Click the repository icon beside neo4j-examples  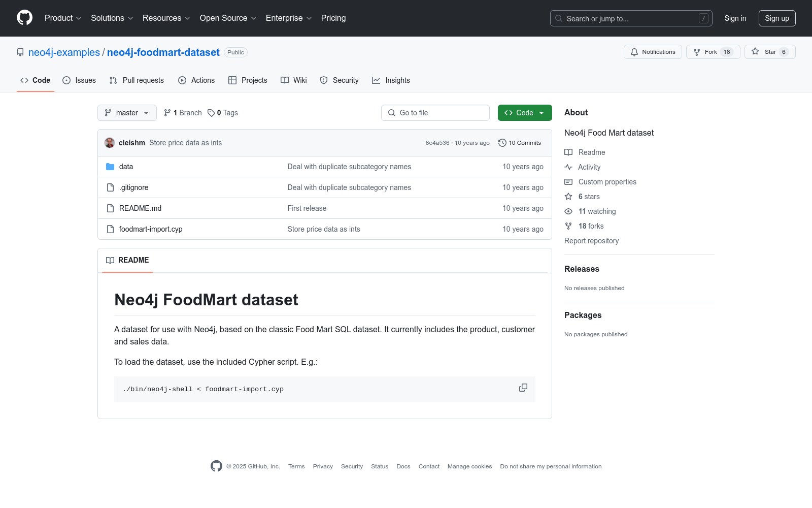point(20,52)
